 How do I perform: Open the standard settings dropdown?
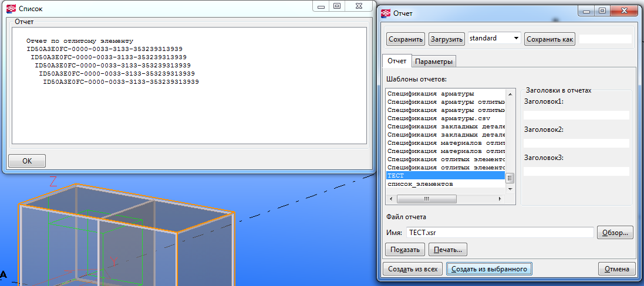[x=494, y=38]
